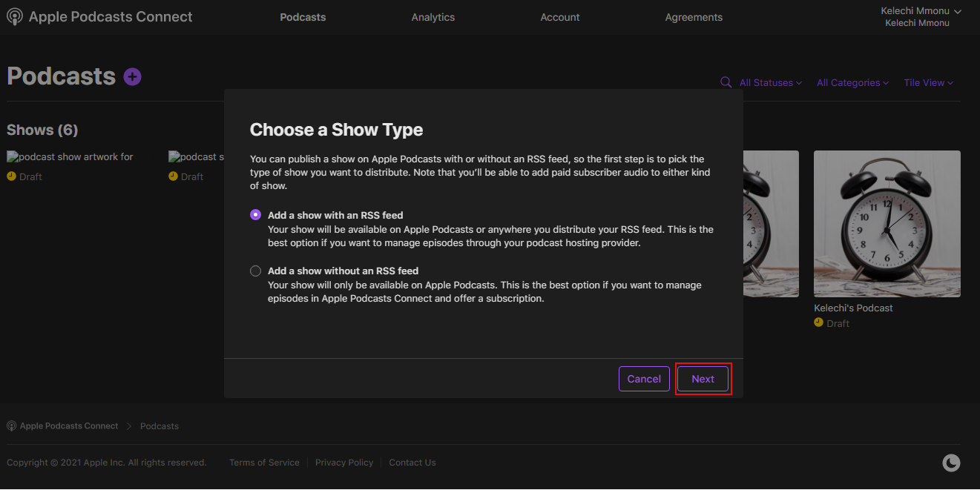
Task: Open the Tile View dropdown
Action: [929, 83]
